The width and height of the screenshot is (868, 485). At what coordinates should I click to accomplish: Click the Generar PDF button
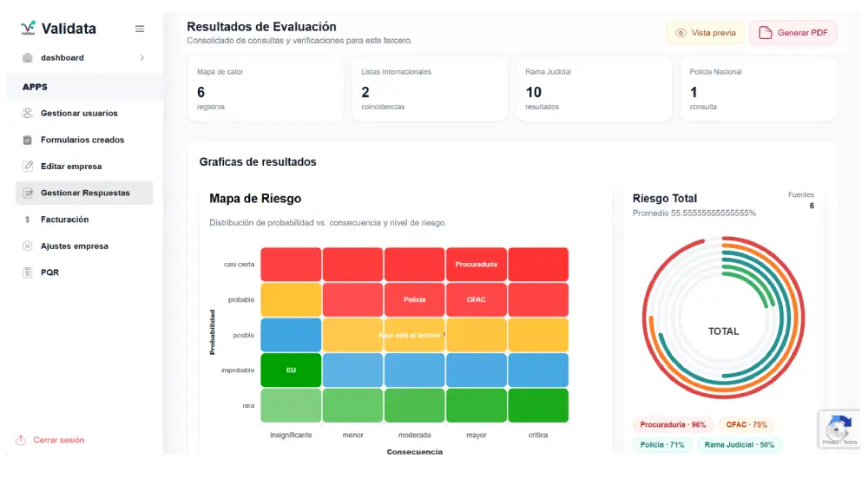point(792,33)
